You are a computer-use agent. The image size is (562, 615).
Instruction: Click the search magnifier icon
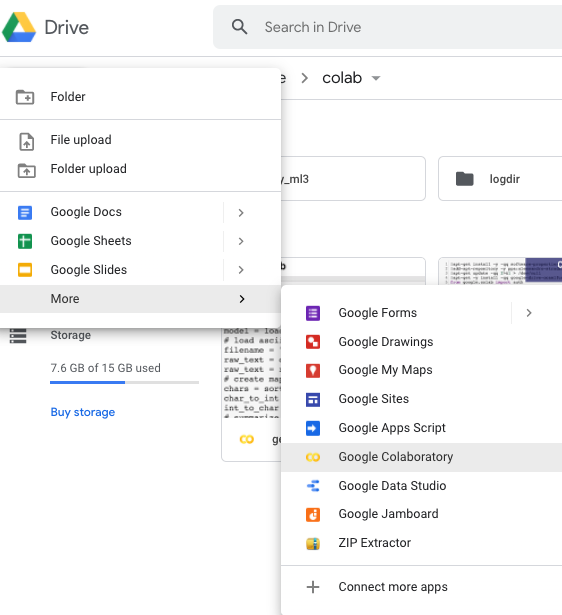click(x=239, y=27)
